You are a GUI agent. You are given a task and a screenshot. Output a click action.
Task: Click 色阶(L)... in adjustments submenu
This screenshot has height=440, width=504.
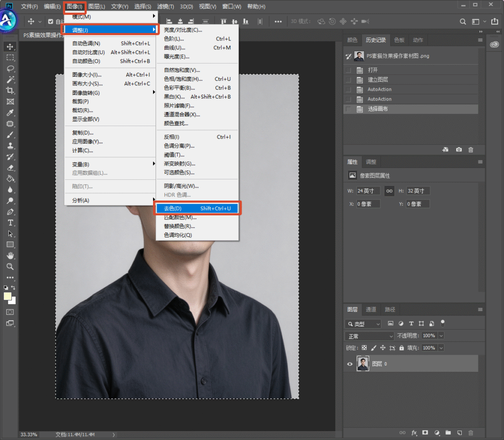pyautogui.click(x=197, y=38)
